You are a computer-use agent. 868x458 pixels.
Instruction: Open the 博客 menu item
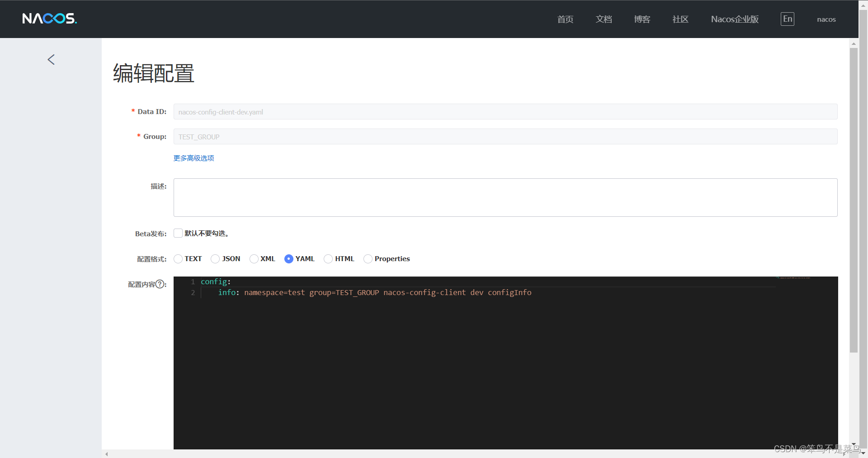click(x=642, y=19)
